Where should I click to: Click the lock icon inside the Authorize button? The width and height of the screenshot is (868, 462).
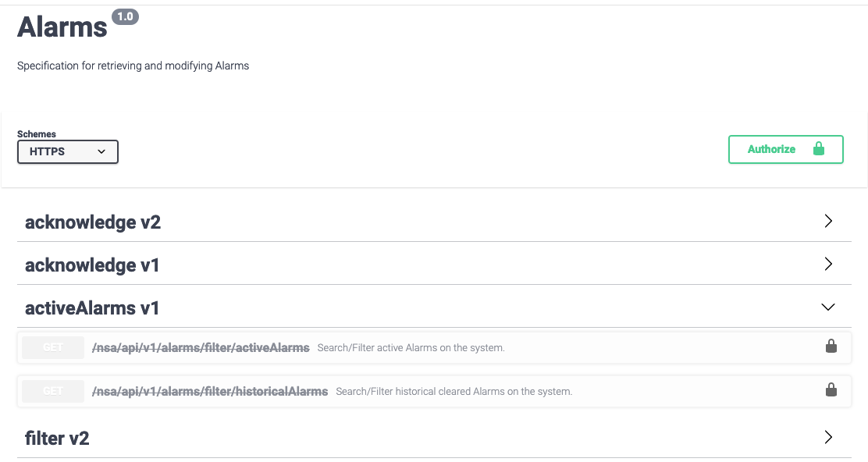(x=818, y=149)
